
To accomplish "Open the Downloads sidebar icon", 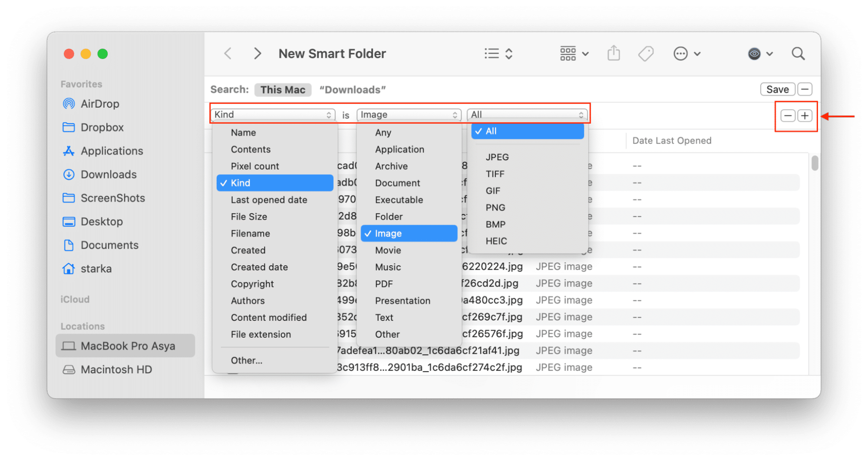I will click(69, 174).
